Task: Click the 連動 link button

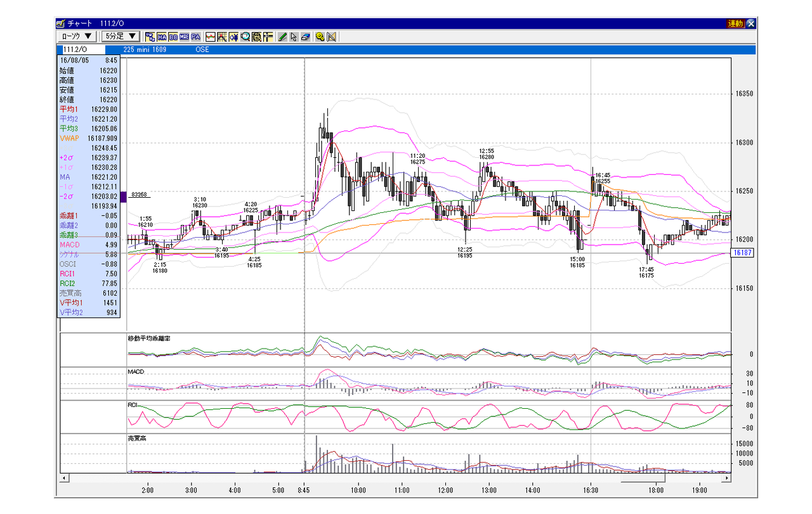Action: coord(735,23)
